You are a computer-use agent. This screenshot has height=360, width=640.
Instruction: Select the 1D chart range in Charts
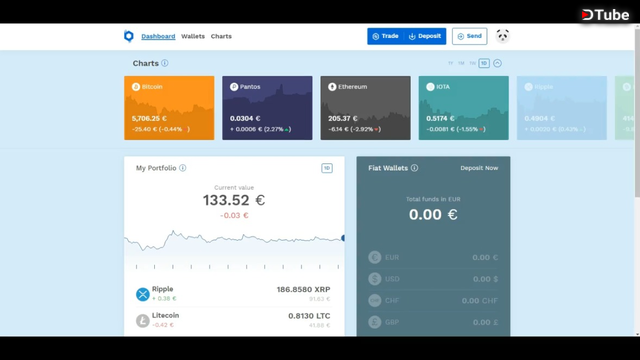[x=484, y=63]
